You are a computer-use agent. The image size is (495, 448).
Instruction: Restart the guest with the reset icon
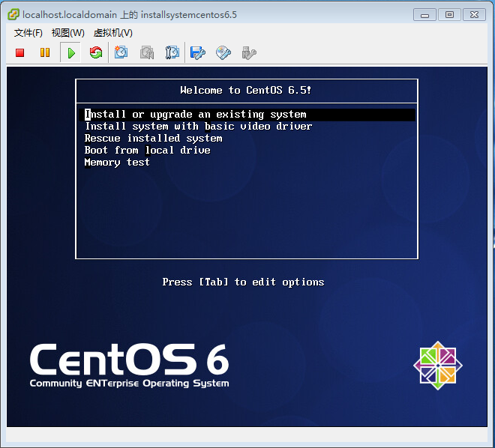pos(96,52)
